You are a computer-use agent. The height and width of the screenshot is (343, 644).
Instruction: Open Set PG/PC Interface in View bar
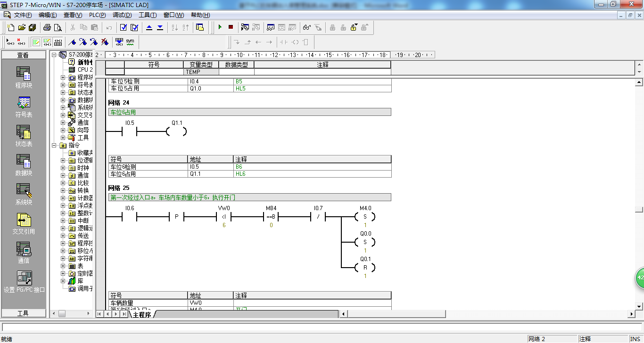tap(24, 282)
